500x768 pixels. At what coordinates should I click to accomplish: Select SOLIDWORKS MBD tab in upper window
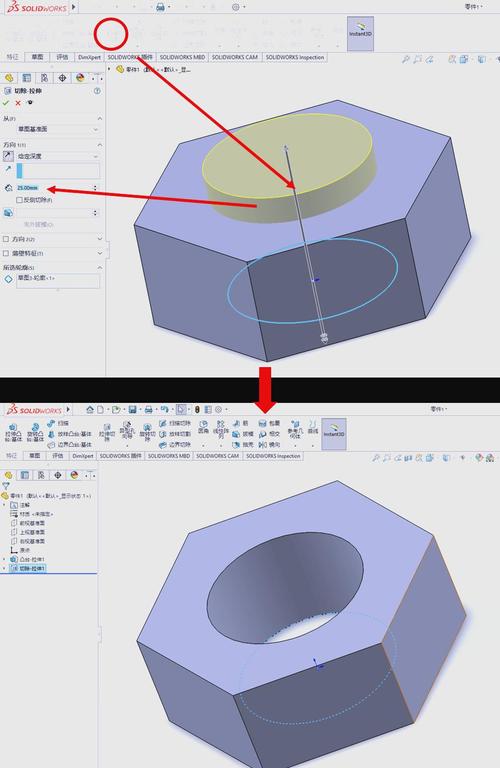[182, 57]
